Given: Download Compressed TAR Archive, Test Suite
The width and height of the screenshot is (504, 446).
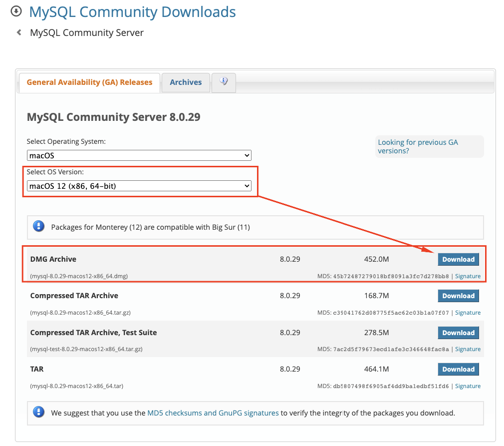Looking at the screenshot, I should pos(459,333).
